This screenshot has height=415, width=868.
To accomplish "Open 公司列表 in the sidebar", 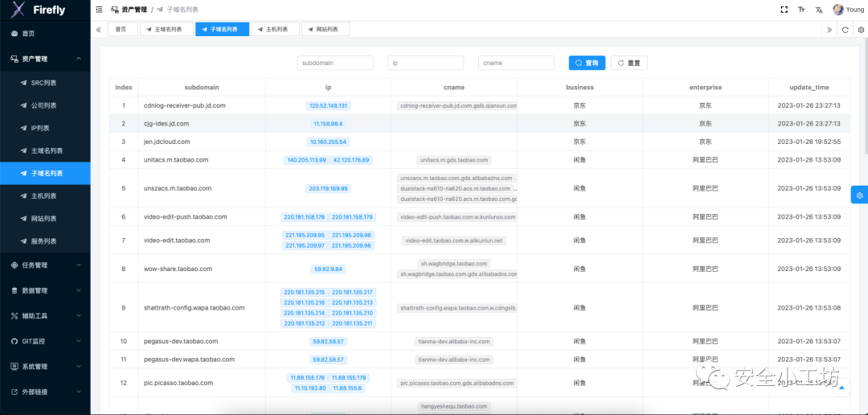I will [45, 105].
